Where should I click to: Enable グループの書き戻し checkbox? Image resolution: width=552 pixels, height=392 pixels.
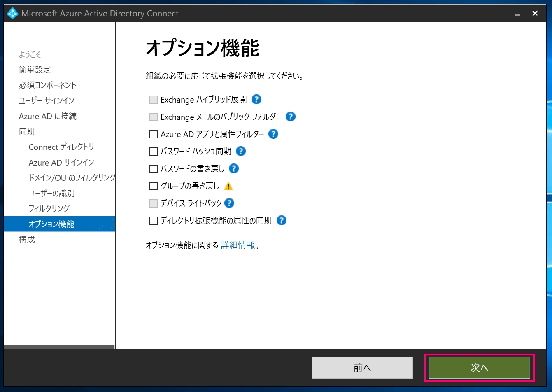pos(153,186)
